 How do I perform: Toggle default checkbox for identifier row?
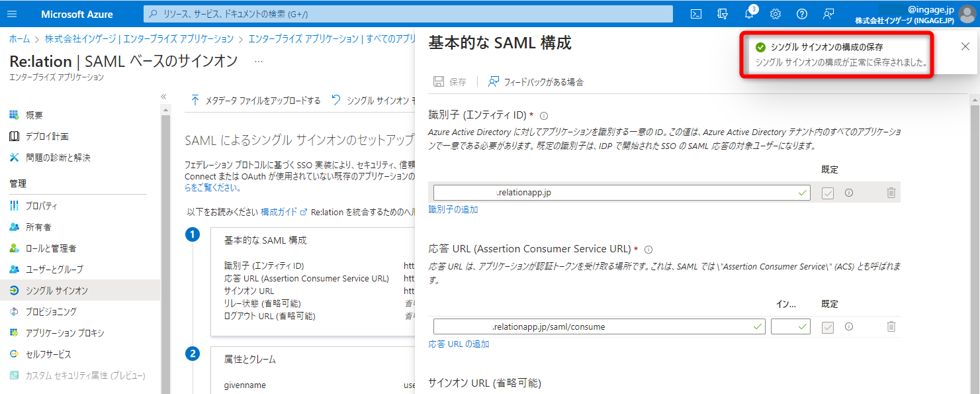point(828,193)
